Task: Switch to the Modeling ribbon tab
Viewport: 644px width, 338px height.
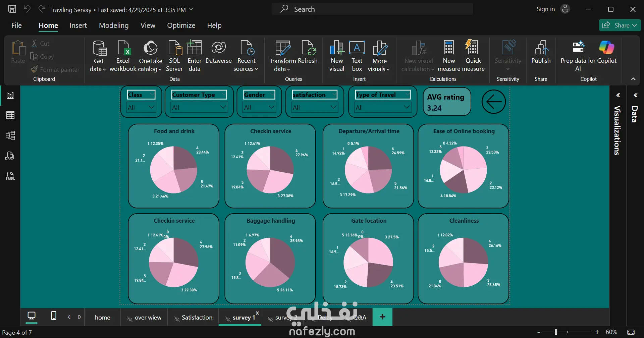Action: (x=114, y=25)
